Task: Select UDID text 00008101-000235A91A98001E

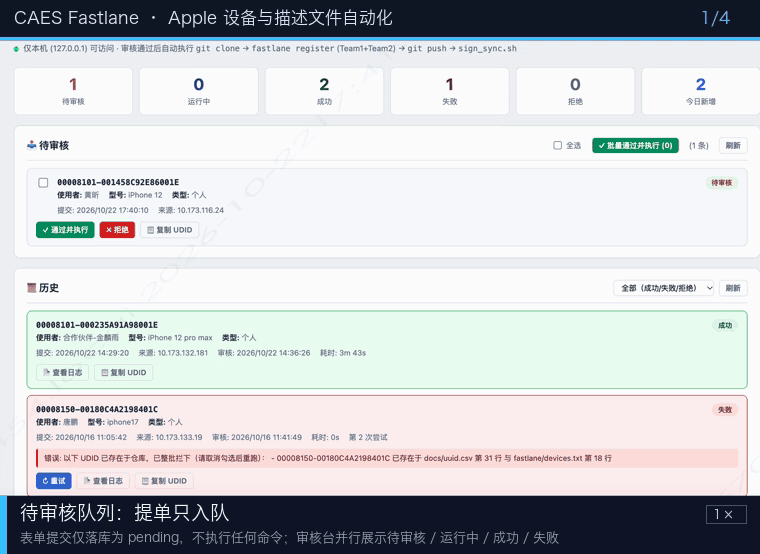Action: click(96, 325)
